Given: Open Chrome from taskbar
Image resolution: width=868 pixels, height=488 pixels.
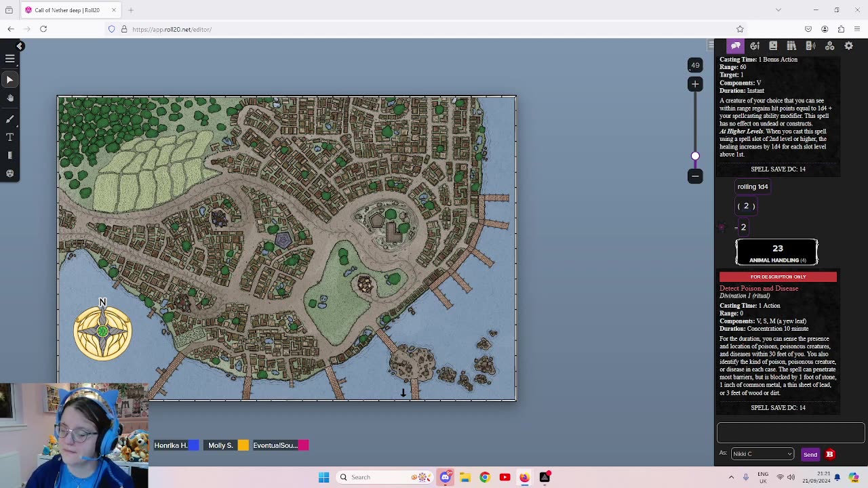Looking at the screenshot, I should (x=484, y=477).
